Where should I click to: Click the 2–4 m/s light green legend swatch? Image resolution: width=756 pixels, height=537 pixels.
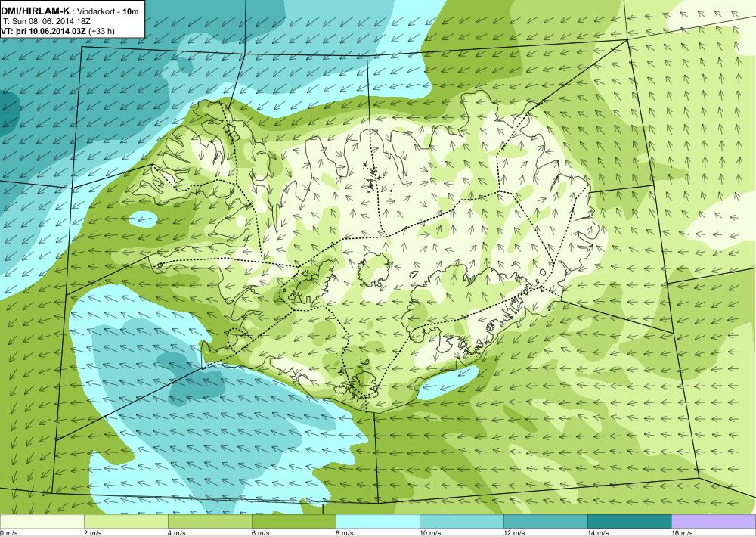125,521
